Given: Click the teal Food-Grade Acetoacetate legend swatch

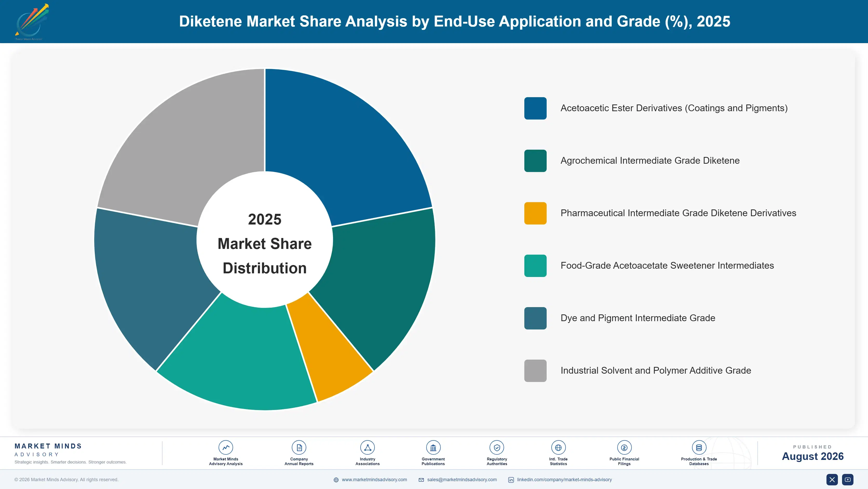Looking at the screenshot, I should pos(535,266).
